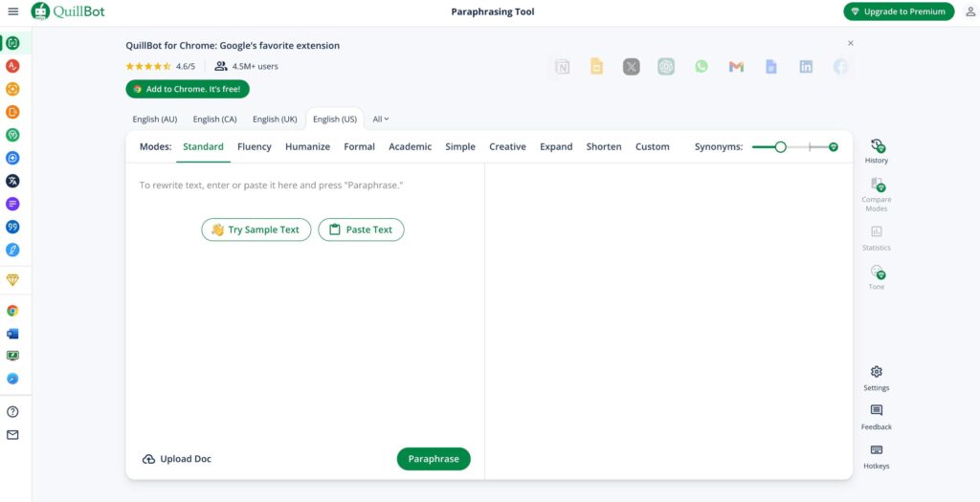Open the green AI Humanizer sidebar icon

point(12,135)
